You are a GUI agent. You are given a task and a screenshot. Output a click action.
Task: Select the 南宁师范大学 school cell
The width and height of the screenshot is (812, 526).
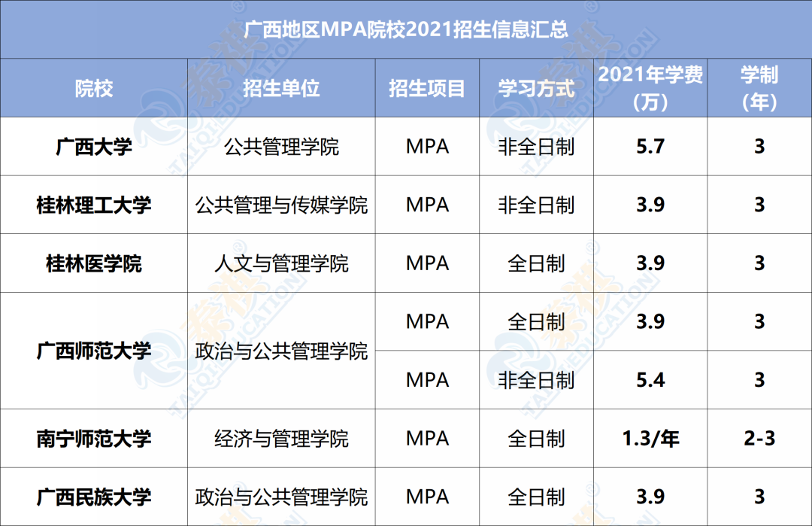click(94, 439)
